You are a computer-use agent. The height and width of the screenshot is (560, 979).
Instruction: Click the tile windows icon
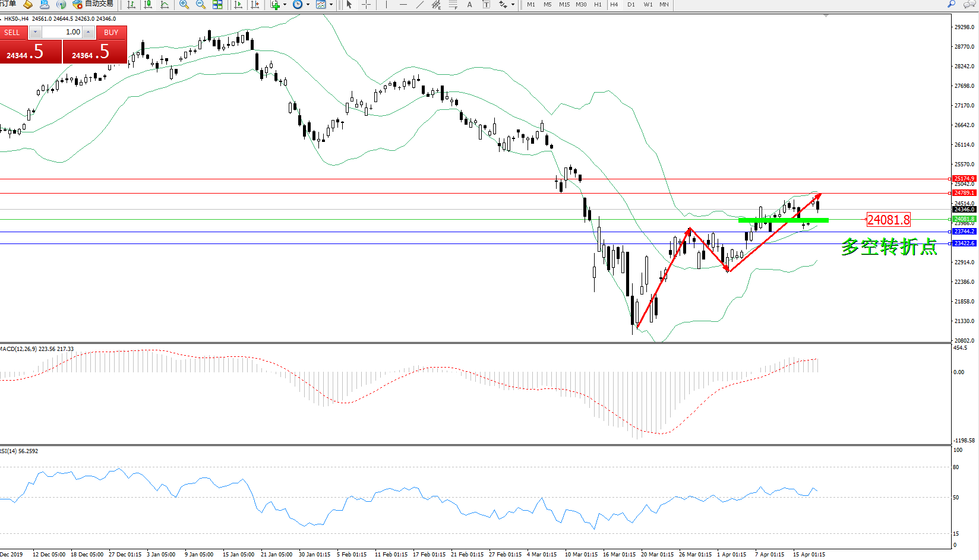(217, 4)
